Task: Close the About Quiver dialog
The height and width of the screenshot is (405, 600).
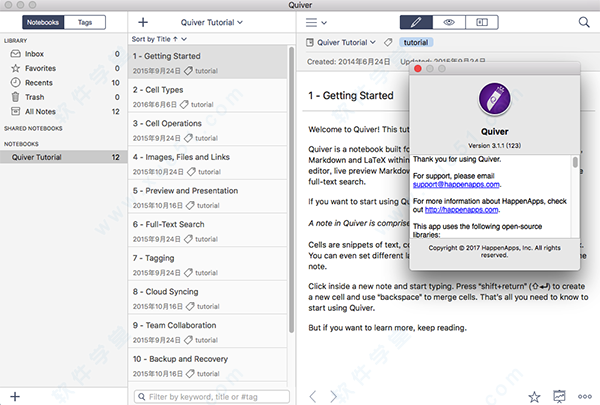Action: point(418,69)
